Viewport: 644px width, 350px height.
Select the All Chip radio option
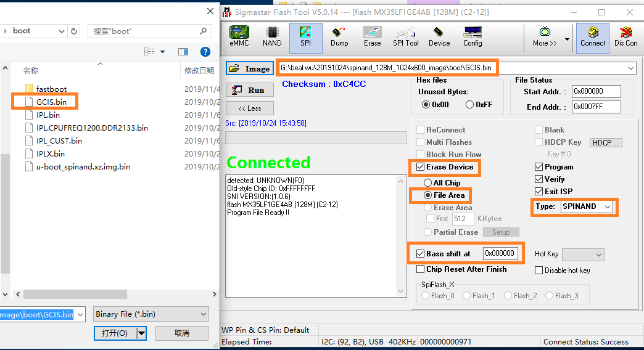click(428, 183)
